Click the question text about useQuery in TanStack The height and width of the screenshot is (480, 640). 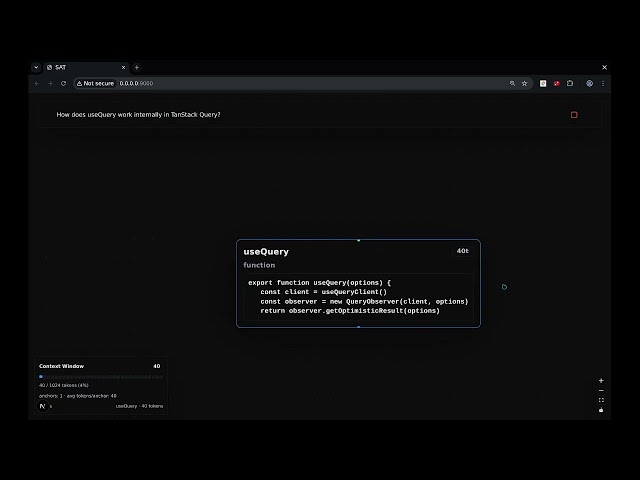tap(138, 115)
